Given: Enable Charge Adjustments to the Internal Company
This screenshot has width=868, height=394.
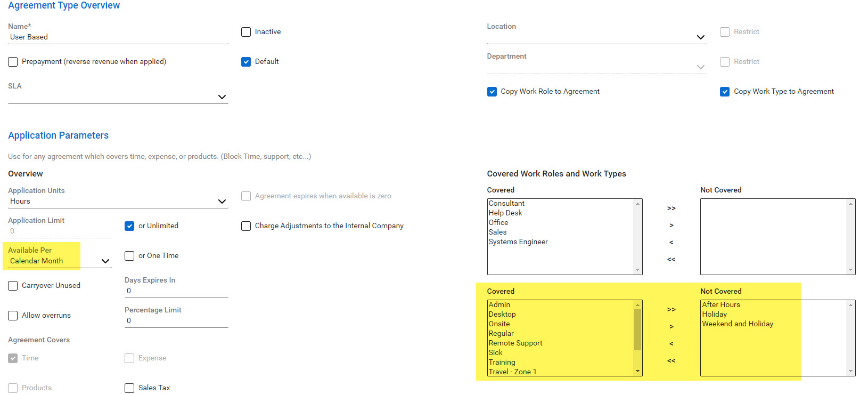Looking at the screenshot, I should (x=246, y=226).
